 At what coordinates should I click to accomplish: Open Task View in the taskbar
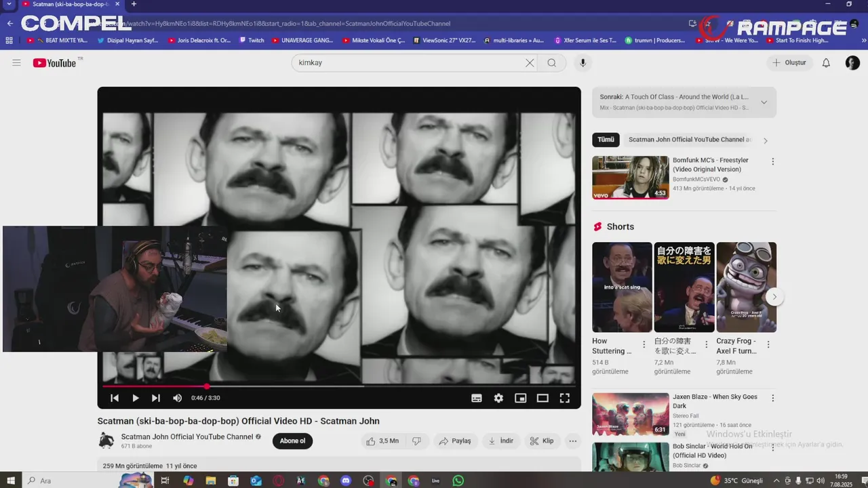tap(165, 481)
